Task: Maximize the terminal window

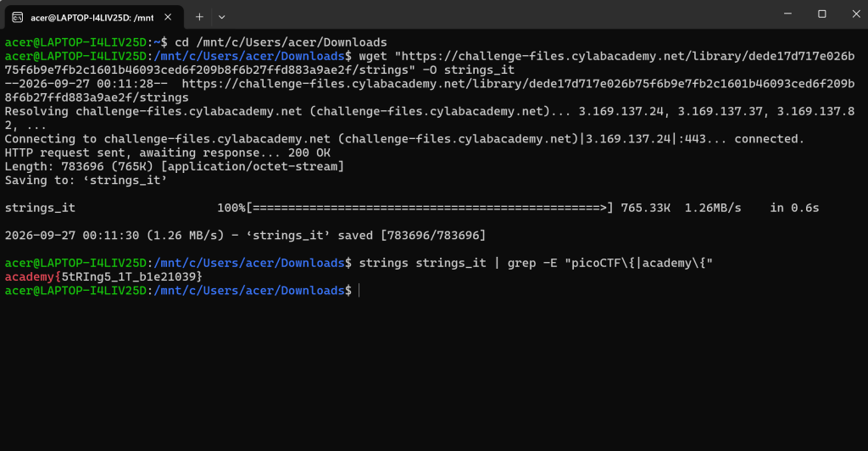Action: [x=822, y=14]
